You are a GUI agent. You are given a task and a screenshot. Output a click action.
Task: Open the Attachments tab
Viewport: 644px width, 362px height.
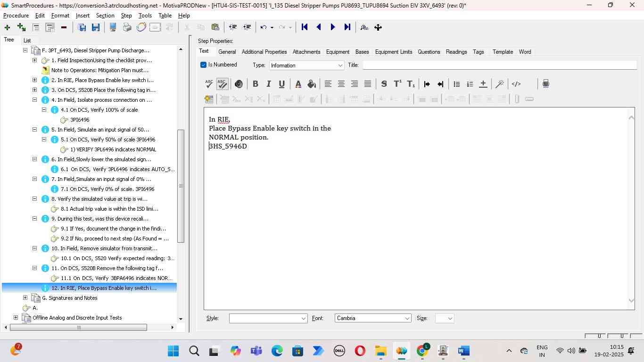[x=306, y=52]
